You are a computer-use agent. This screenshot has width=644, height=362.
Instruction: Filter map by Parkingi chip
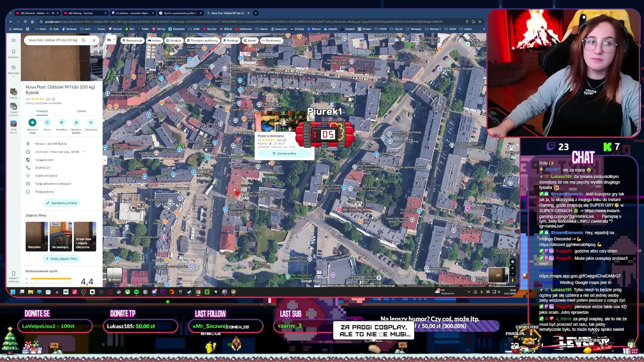(x=230, y=40)
